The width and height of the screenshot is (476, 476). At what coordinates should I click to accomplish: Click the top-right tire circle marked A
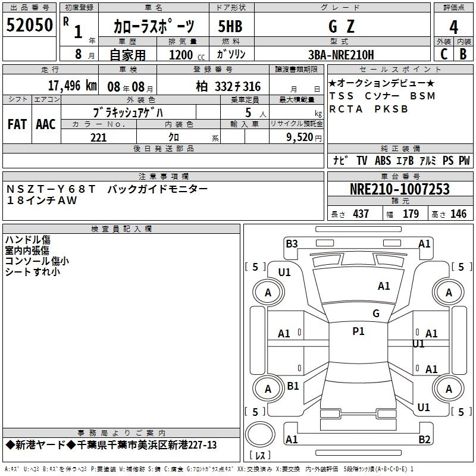[x=449, y=292]
